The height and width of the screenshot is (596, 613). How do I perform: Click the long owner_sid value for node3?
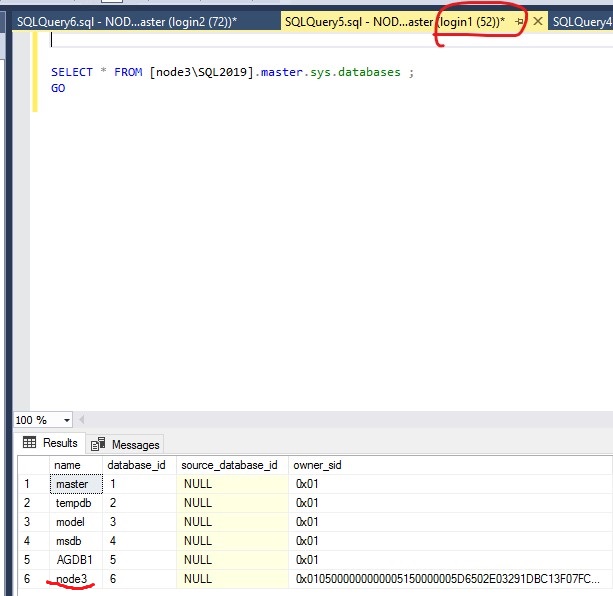[x=450, y=579]
